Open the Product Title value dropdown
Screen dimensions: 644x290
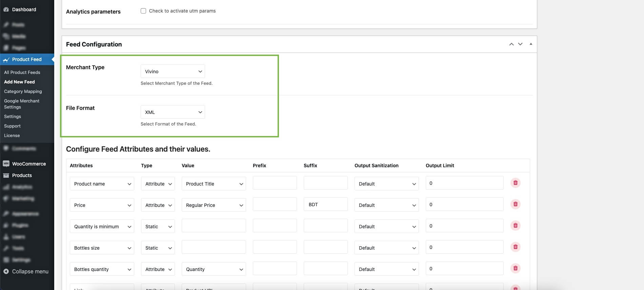tap(214, 183)
